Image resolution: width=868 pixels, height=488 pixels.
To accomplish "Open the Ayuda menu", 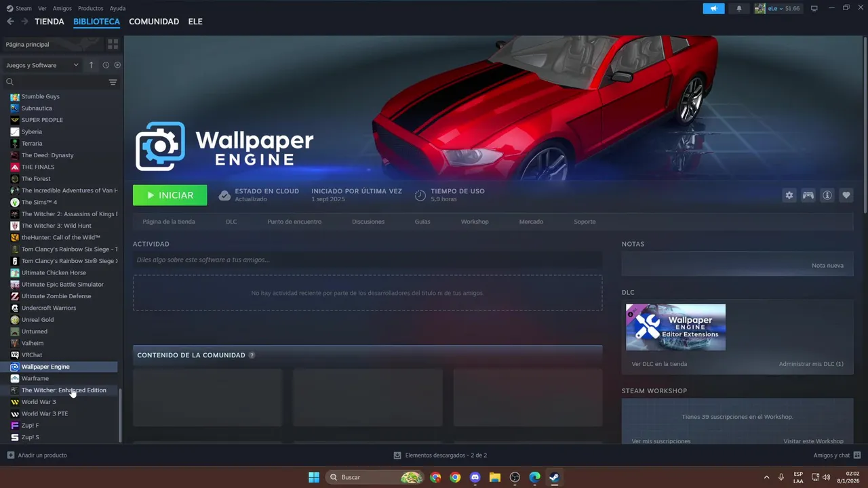I will click(x=117, y=8).
